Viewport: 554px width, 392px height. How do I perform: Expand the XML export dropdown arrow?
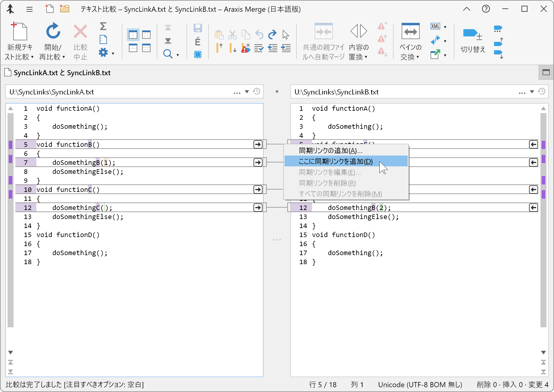445,27
